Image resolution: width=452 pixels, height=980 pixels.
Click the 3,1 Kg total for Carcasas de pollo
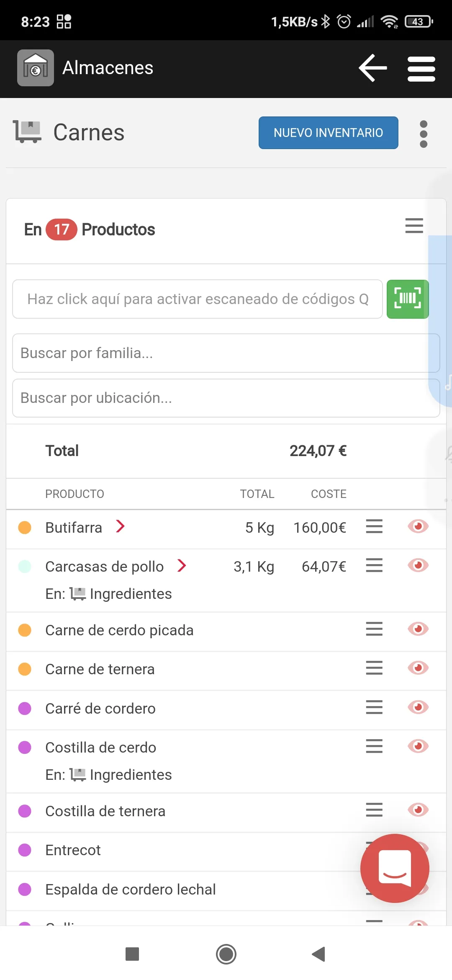(x=254, y=567)
